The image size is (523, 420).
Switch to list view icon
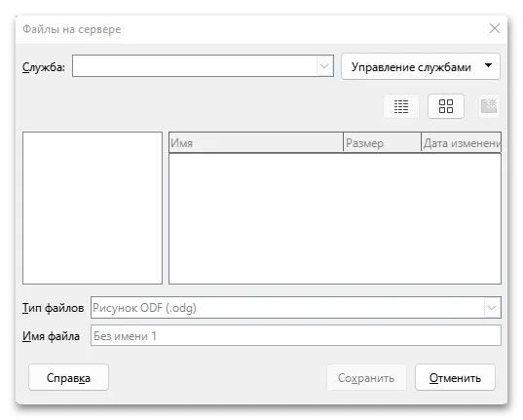tap(401, 106)
